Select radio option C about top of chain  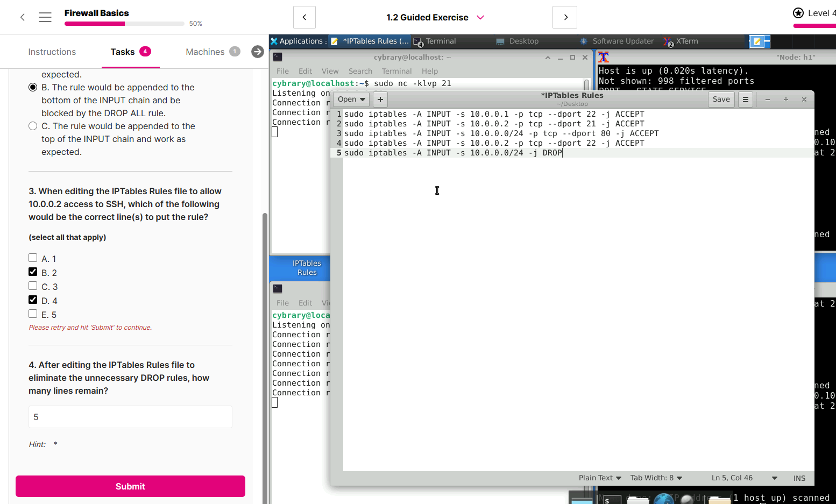point(33,126)
